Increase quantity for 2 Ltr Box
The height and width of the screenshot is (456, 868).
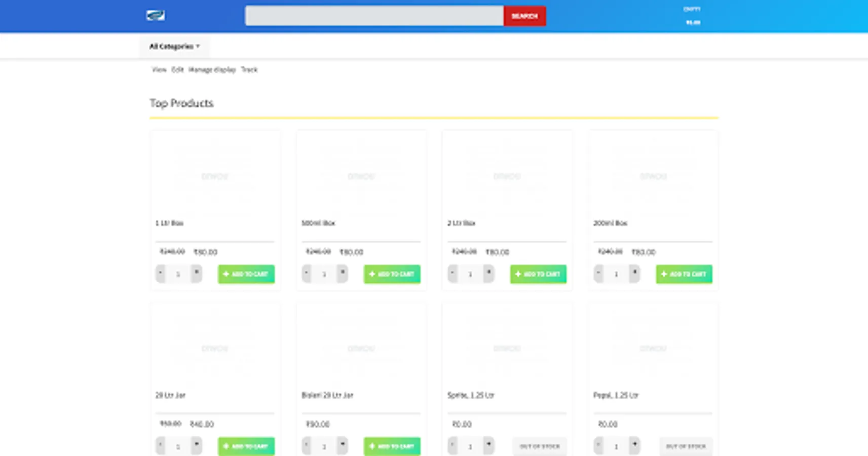point(488,274)
